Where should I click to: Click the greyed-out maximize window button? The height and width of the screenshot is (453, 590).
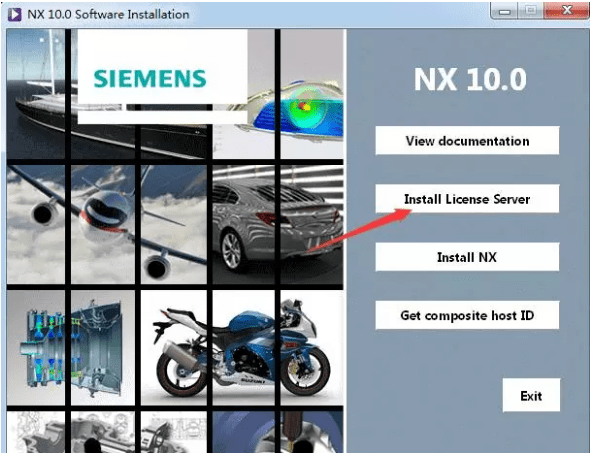point(531,11)
